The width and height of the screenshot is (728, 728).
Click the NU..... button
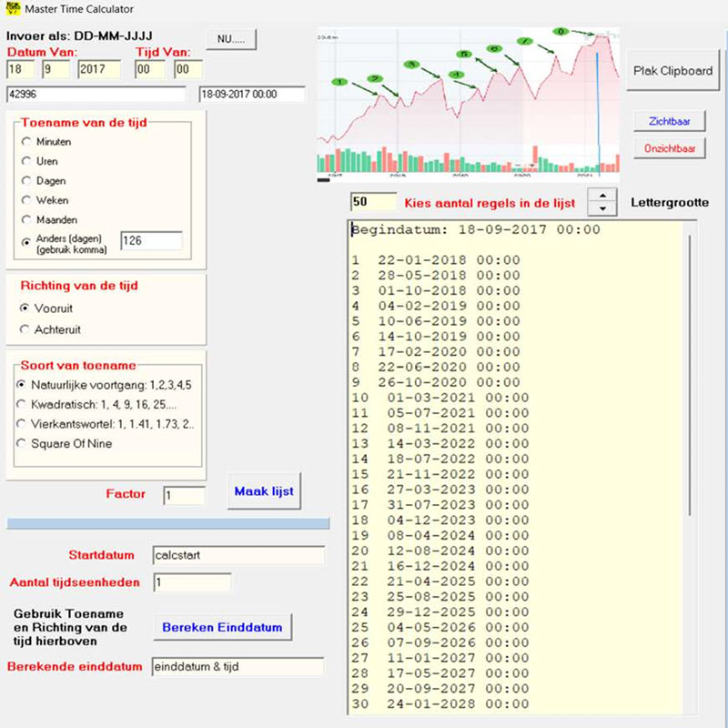tap(231, 39)
